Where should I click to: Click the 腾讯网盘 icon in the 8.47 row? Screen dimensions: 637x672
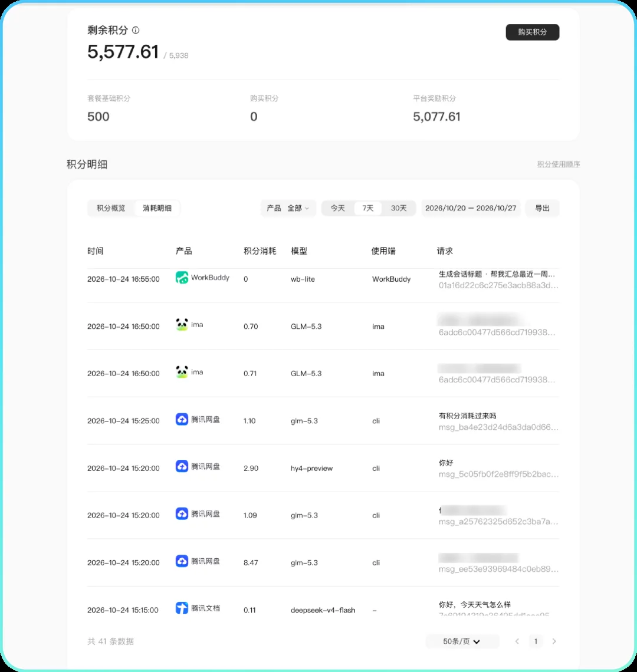click(182, 561)
